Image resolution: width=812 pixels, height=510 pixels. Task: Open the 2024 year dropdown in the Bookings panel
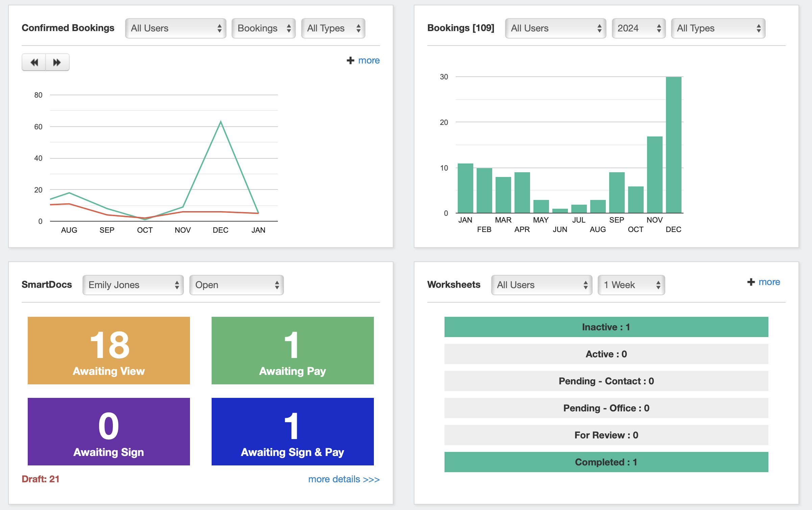[x=638, y=28]
